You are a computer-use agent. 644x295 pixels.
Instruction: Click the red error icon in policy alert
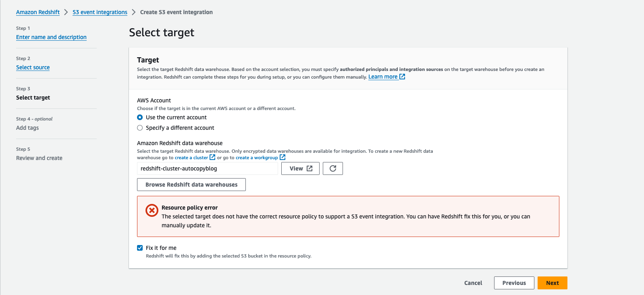coord(152,210)
